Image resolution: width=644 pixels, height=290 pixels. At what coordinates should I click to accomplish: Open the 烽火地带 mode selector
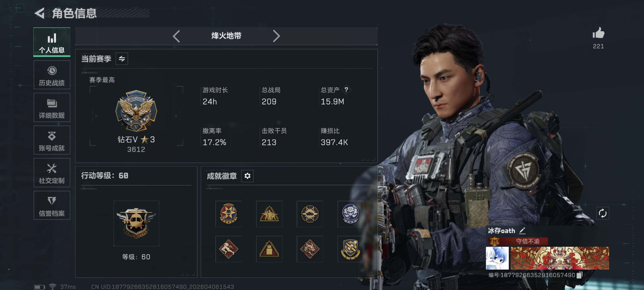pyautogui.click(x=226, y=36)
